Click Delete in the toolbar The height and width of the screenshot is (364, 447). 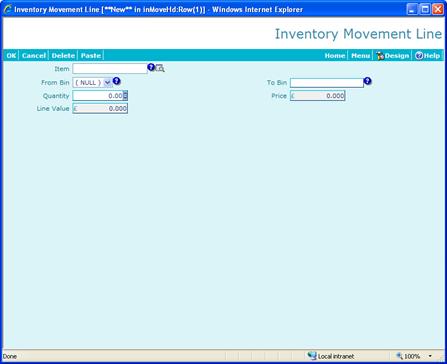pyautogui.click(x=63, y=56)
